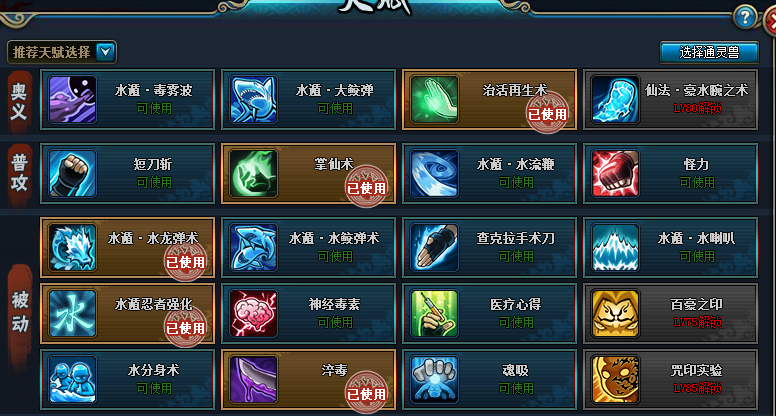Switch to the 被动 category tab
This screenshot has height=416, width=776.
[20, 312]
